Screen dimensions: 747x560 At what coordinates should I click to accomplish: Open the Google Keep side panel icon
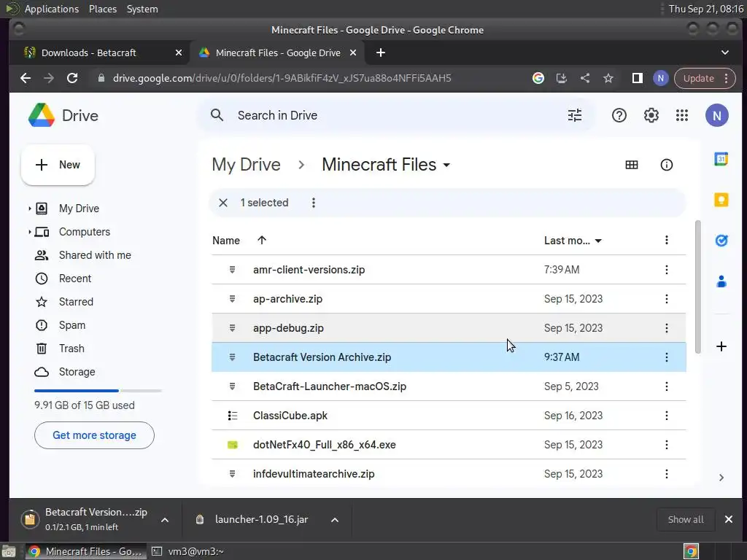click(721, 200)
